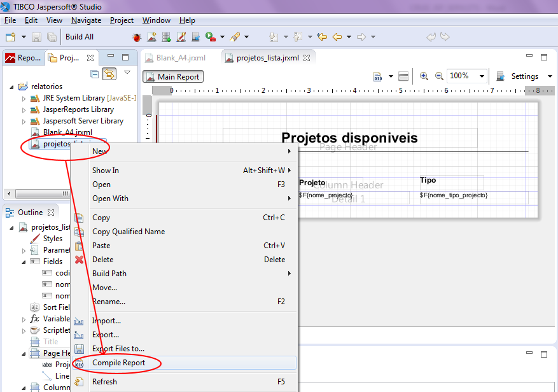Click the Back navigation yellow arrow

[337, 37]
